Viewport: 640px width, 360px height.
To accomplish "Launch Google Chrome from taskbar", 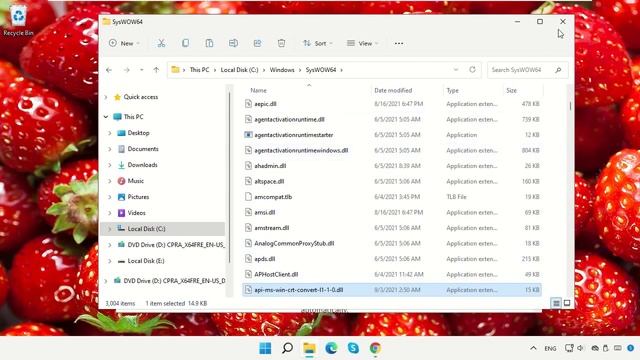I will (375, 348).
